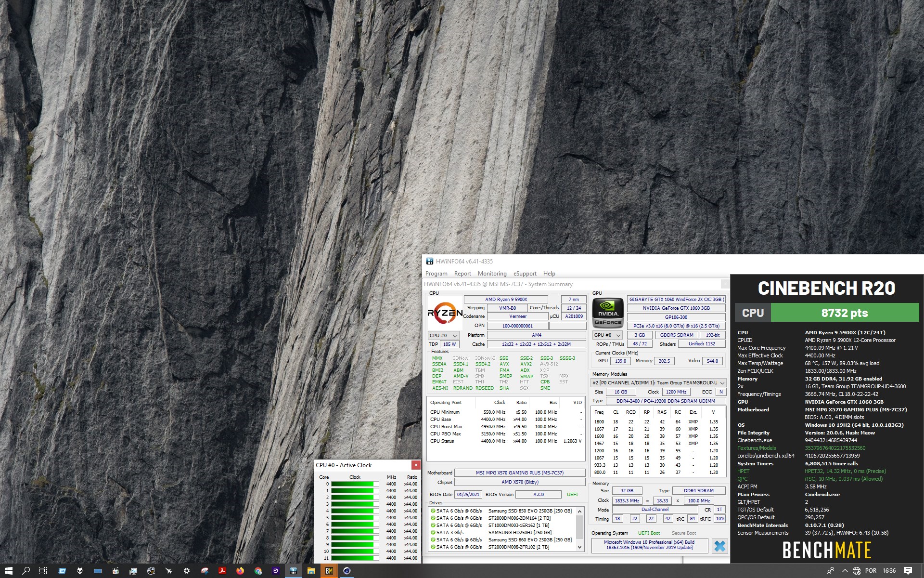The height and width of the screenshot is (578, 924).
Task: Click the DDR4-2400 / PC4-19200 type field
Action: coord(666,401)
